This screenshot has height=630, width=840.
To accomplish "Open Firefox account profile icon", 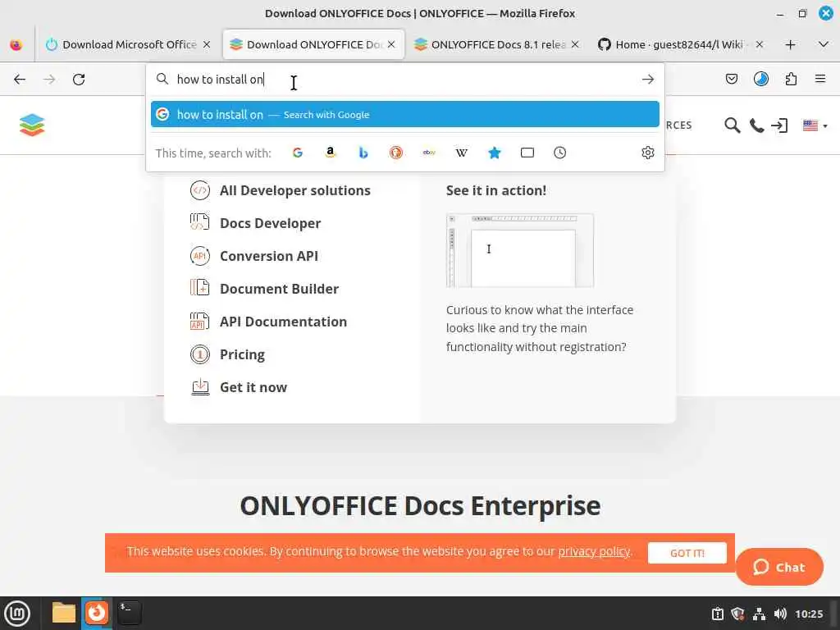I will tap(760, 80).
